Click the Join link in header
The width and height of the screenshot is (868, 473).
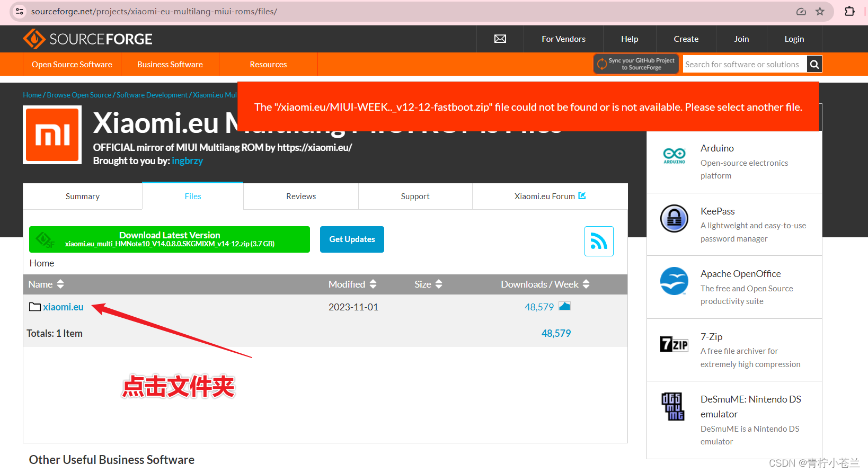pos(741,39)
